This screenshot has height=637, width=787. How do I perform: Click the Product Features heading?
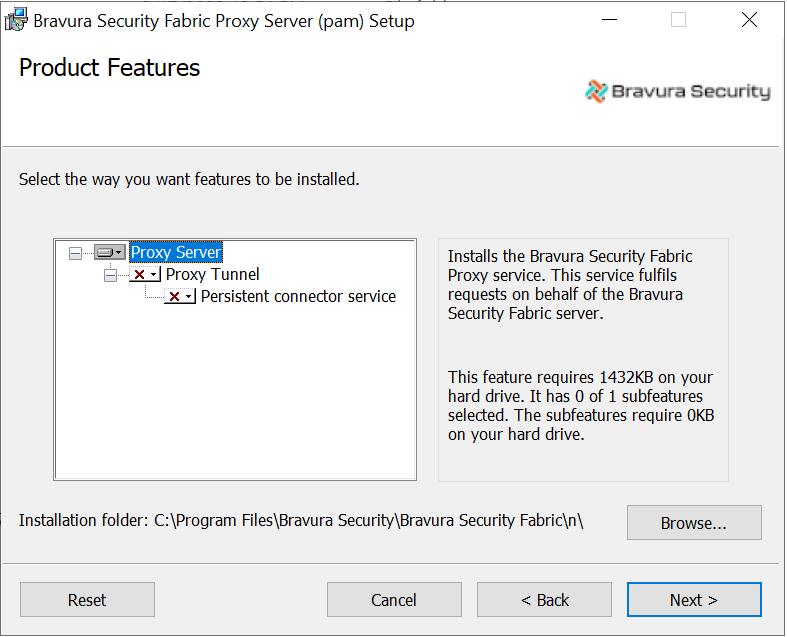[x=110, y=68]
